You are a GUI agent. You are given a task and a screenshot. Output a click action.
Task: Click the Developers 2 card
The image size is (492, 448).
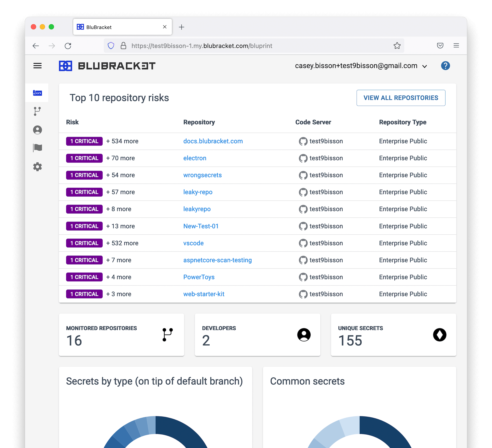click(257, 335)
